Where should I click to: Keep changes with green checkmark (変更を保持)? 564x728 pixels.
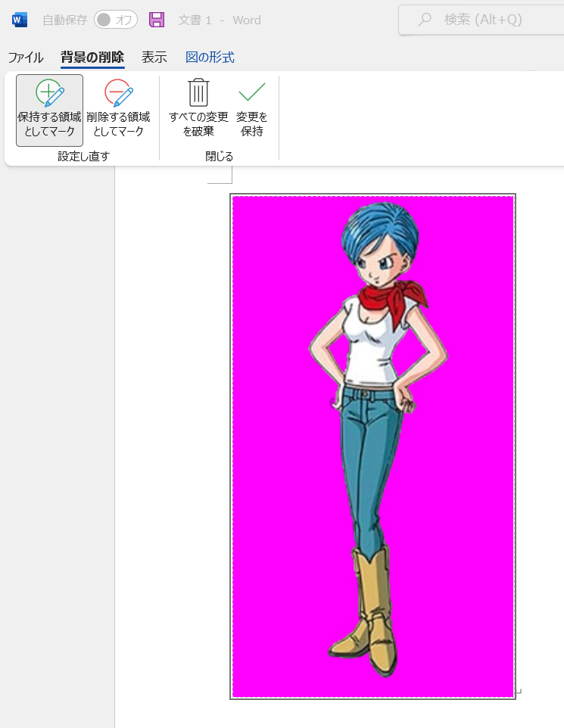click(x=252, y=110)
